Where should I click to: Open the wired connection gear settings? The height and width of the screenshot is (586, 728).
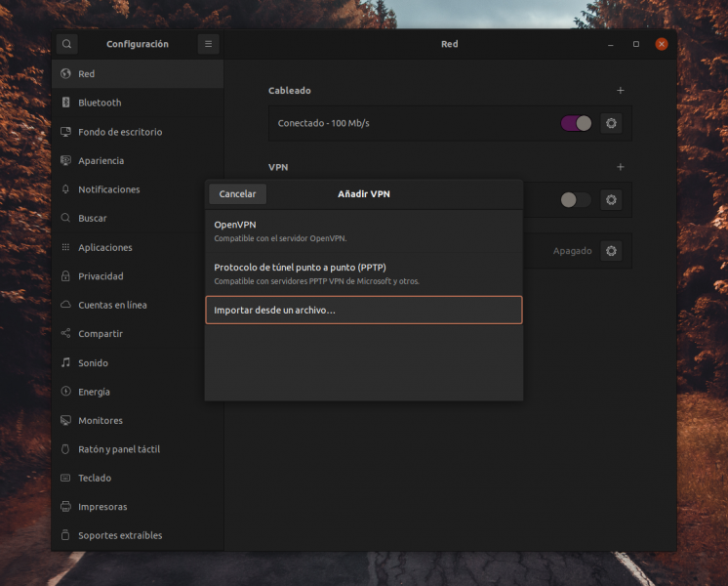[x=611, y=123]
